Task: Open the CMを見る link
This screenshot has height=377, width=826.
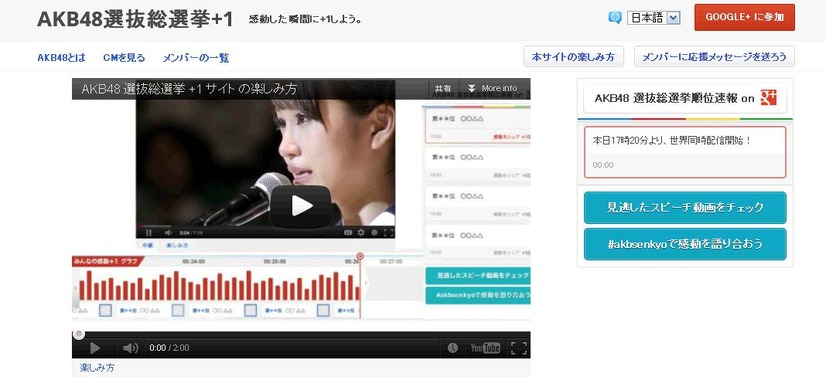Action: tap(124, 58)
